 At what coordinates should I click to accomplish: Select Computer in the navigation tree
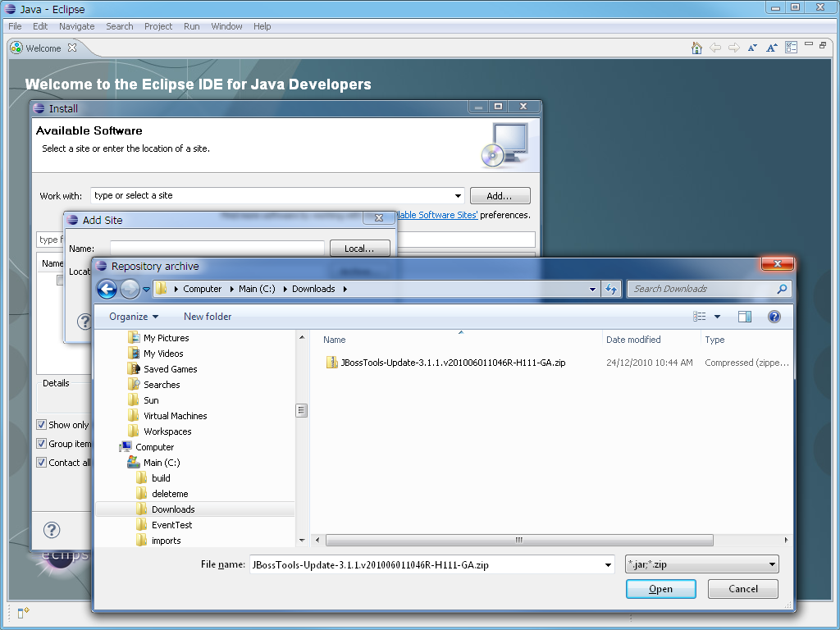click(155, 447)
